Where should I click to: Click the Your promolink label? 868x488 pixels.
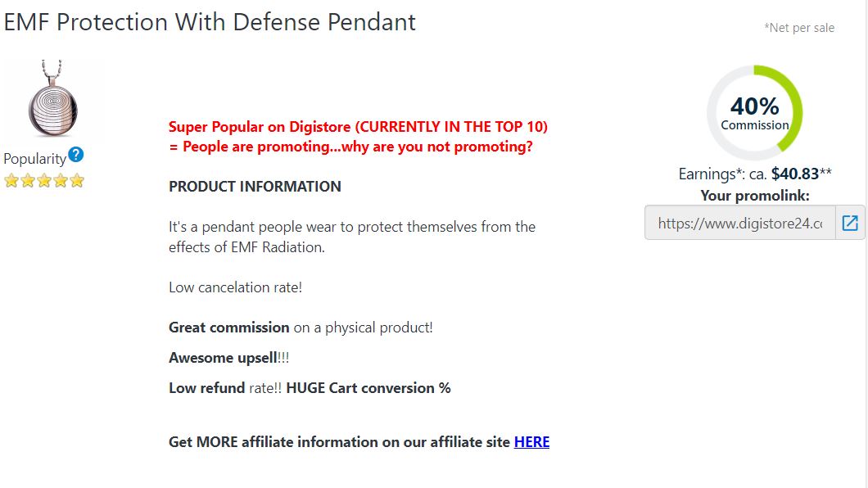click(x=754, y=196)
